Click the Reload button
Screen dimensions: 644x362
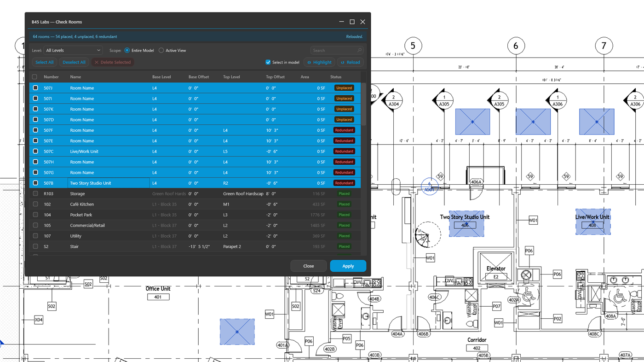coord(350,62)
